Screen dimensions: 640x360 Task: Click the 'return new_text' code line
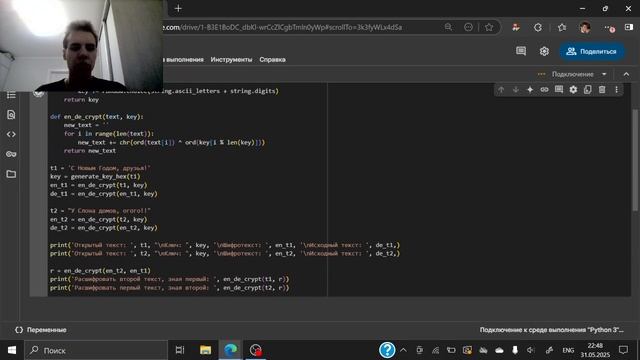coord(90,151)
